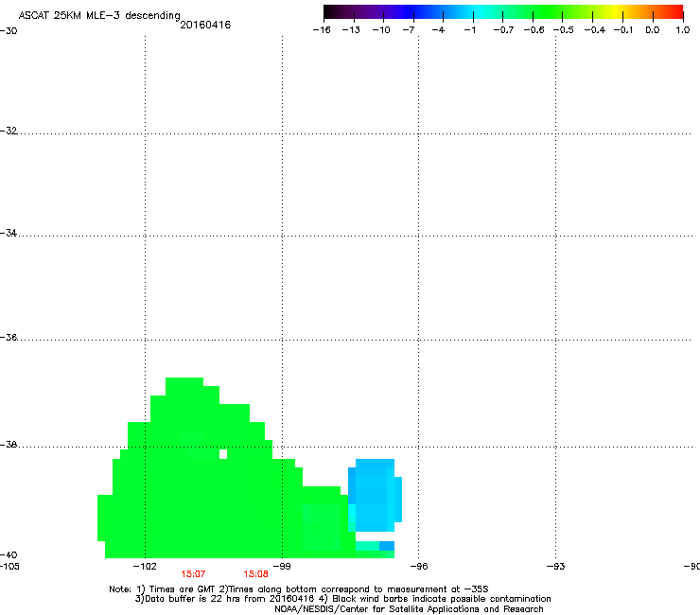Click the -105 longitude axis label

click(9, 567)
